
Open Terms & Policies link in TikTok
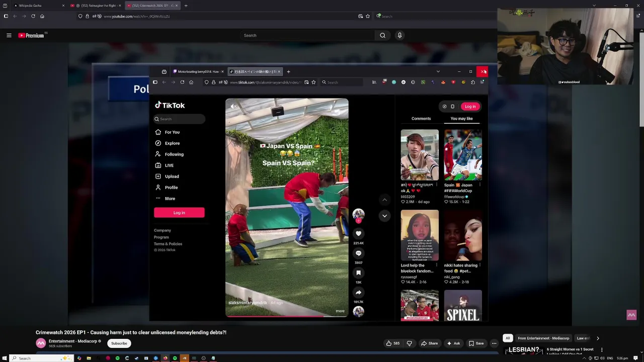click(x=168, y=244)
